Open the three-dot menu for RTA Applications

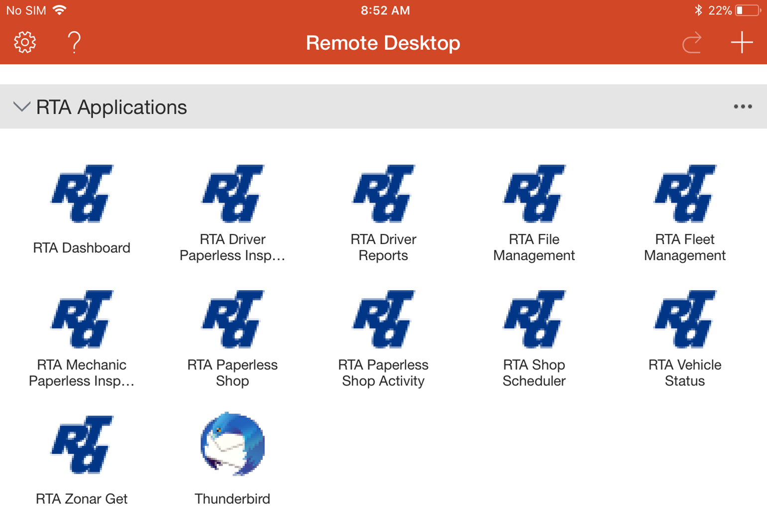[743, 106]
